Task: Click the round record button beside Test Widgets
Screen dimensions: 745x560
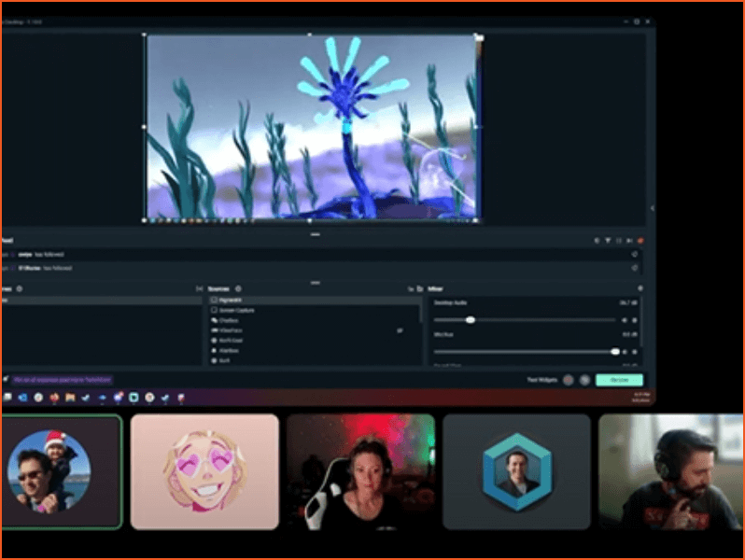Action: (569, 380)
